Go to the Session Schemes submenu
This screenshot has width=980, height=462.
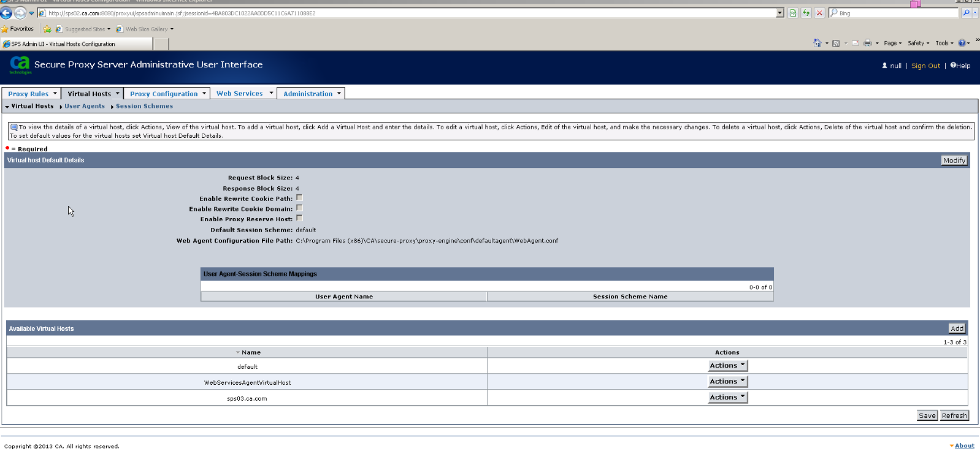point(144,106)
